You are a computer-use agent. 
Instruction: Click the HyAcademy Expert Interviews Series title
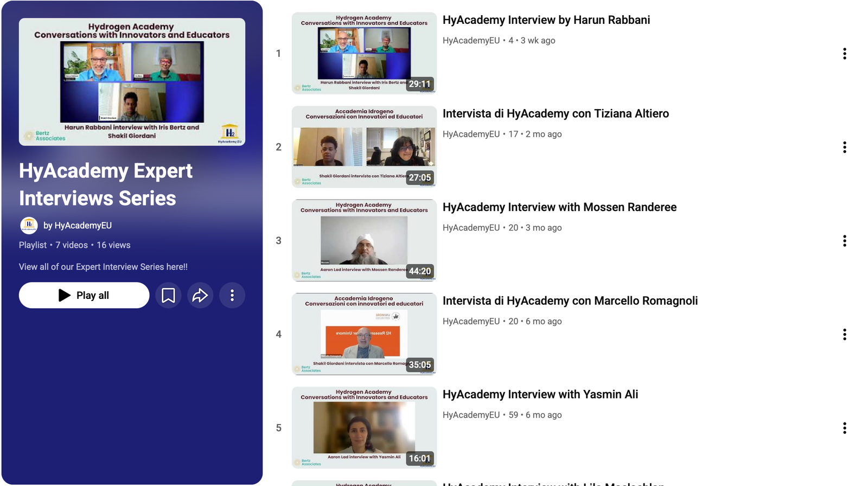106,184
